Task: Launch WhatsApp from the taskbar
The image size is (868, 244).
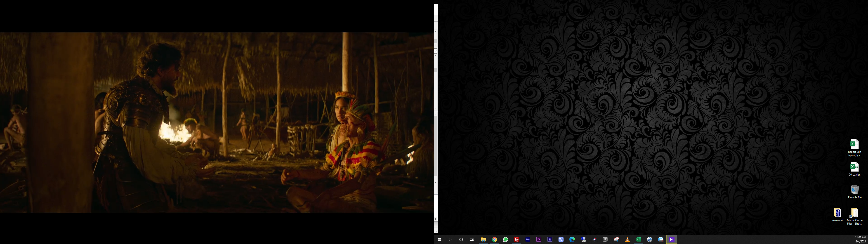Action: (505, 240)
